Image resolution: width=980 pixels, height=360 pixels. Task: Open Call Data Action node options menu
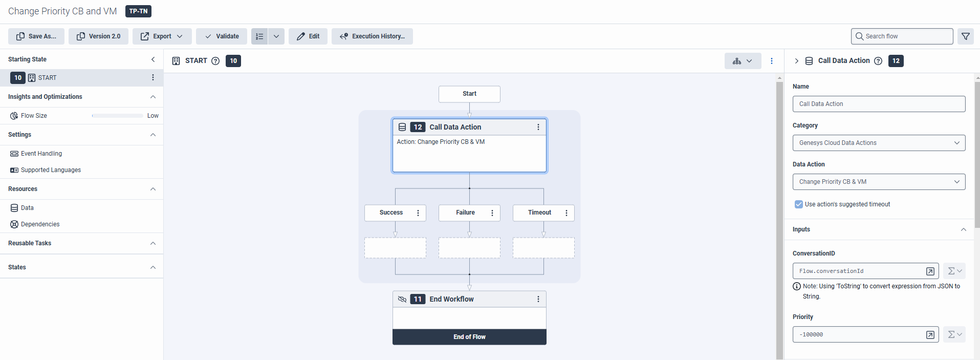coord(538,127)
